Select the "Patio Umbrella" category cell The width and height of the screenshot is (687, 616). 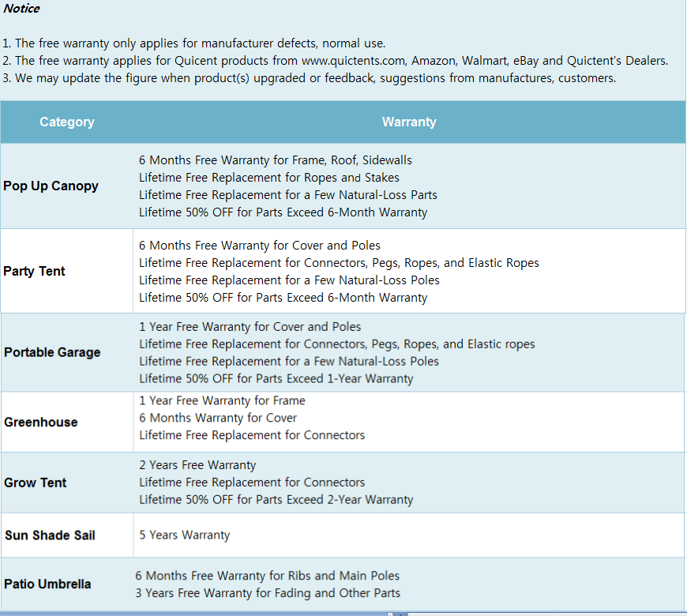pos(66,584)
